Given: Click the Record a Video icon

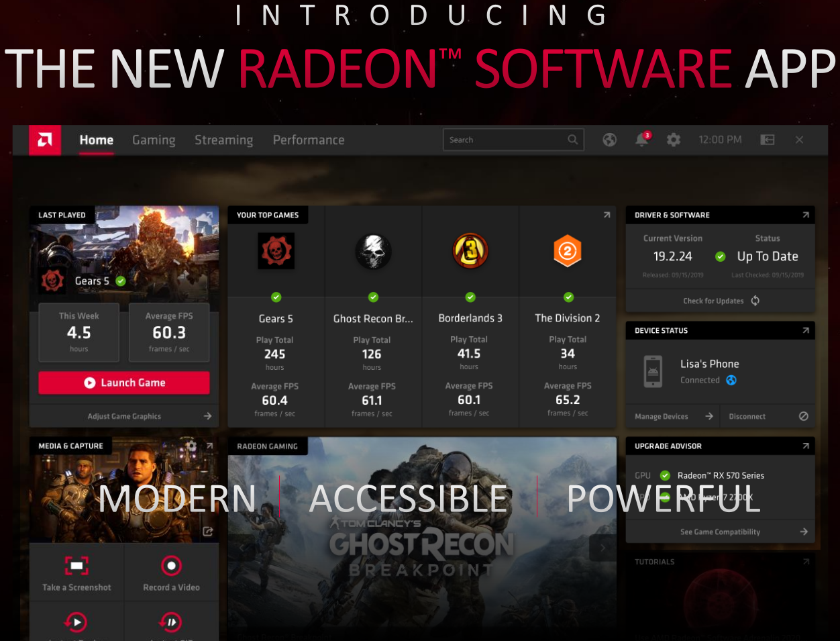Looking at the screenshot, I should pyautogui.click(x=171, y=566).
